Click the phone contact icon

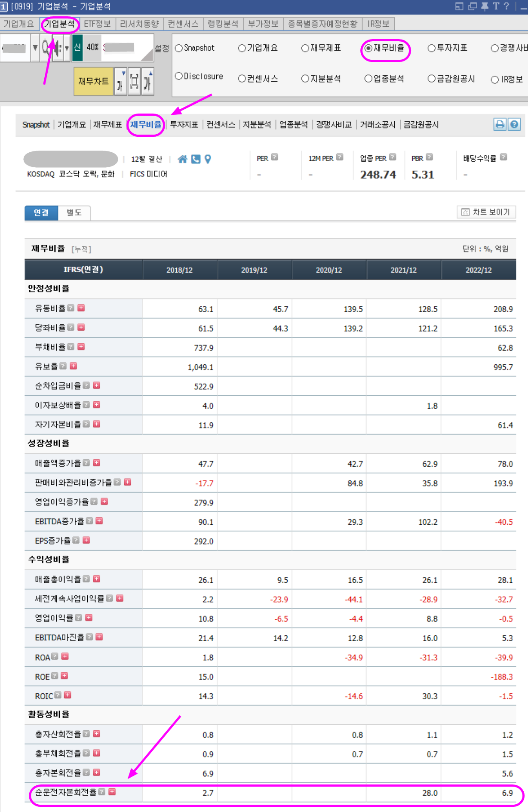coord(196,159)
